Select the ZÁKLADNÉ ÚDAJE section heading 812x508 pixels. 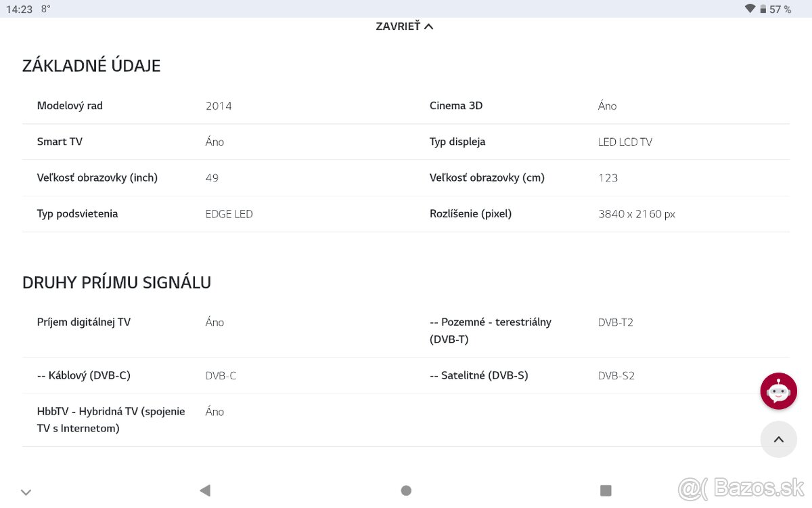91,66
